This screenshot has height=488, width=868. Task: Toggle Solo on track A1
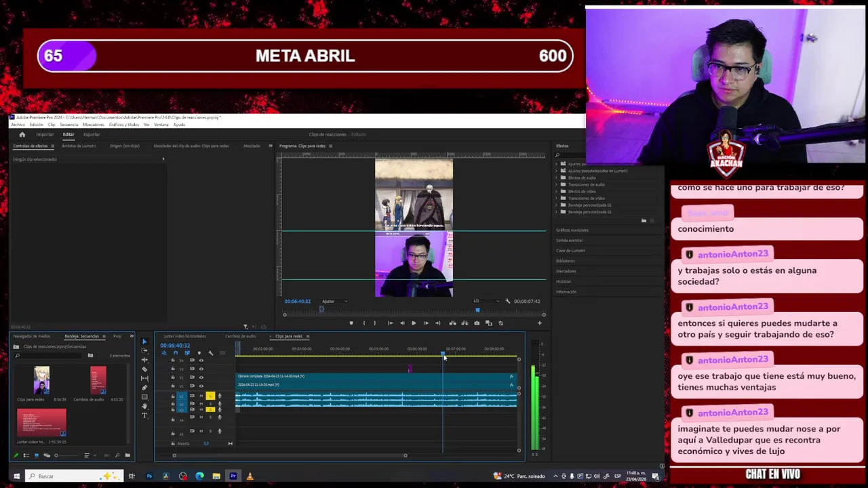click(210, 396)
